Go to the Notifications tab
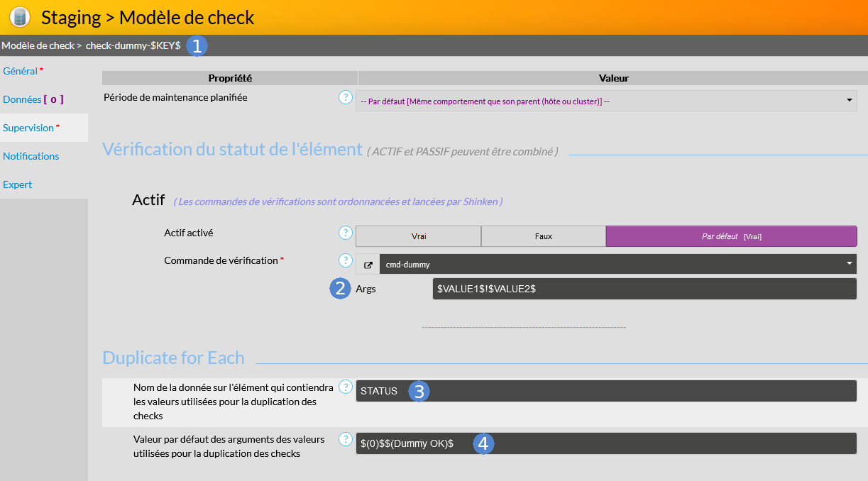Screen dimensions: 868x481 (31, 156)
